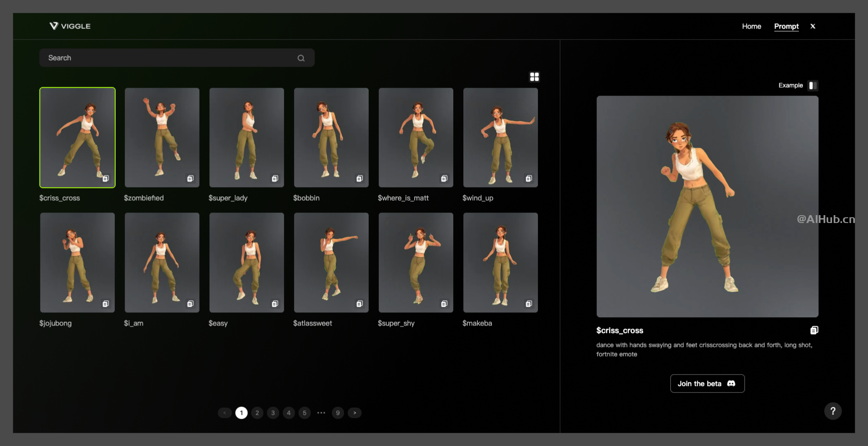Open the help question mark button
The height and width of the screenshot is (446, 868).
tap(832, 411)
